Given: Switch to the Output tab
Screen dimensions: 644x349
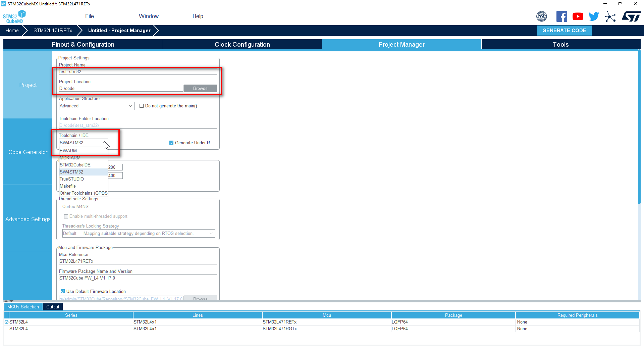Looking at the screenshot, I should click(53, 307).
